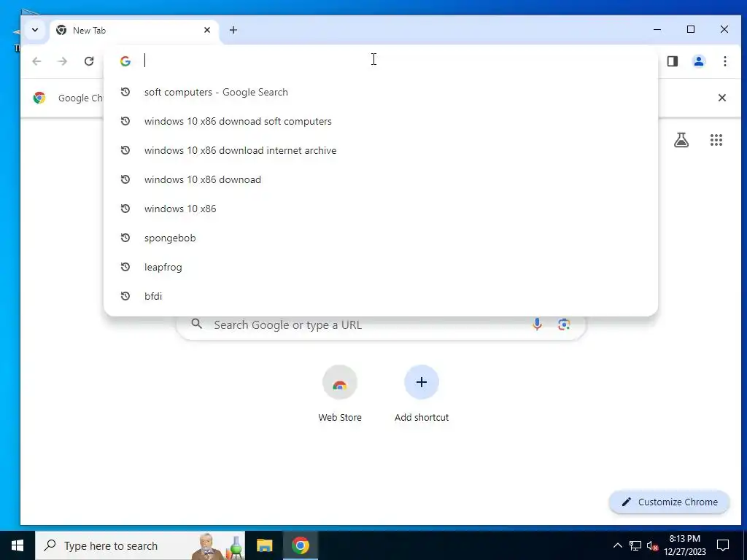
Task: Open the Windows Start menu
Action: 18,545
